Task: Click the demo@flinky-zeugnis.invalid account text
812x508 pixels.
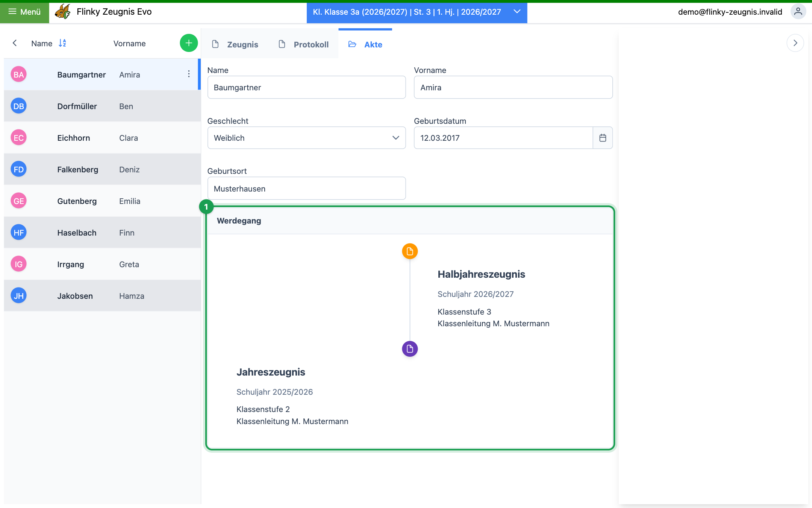Action: (730, 12)
